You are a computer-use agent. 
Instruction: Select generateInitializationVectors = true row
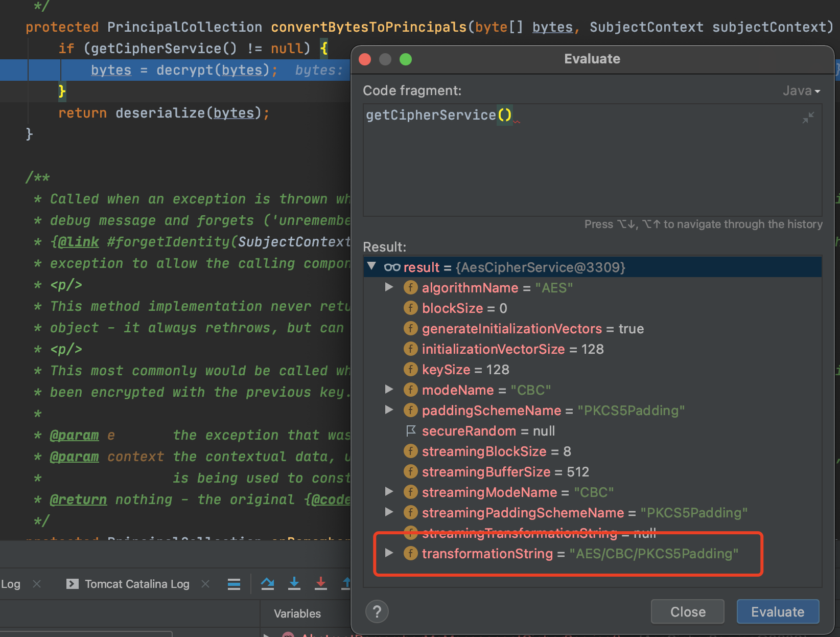[x=592, y=329]
